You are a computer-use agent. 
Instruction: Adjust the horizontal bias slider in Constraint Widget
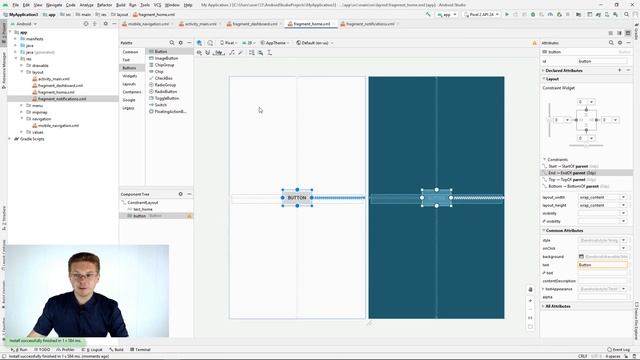[x=586, y=145]
